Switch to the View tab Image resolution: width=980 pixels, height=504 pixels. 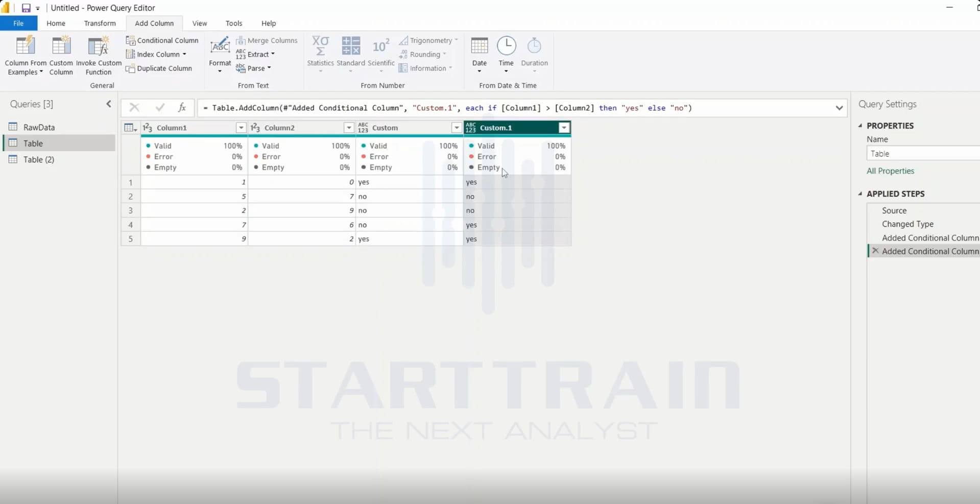pos(200,23)
